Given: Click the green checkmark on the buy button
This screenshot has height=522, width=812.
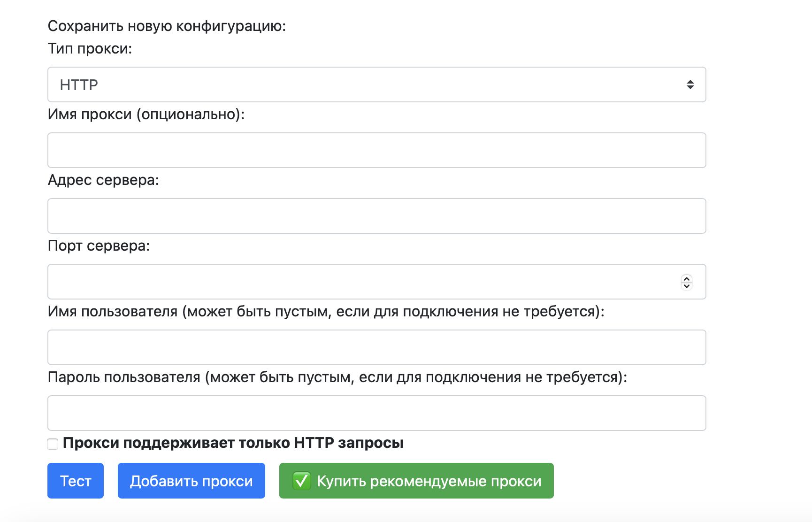Looking at the screenshot, I should (x=302, y=480).
